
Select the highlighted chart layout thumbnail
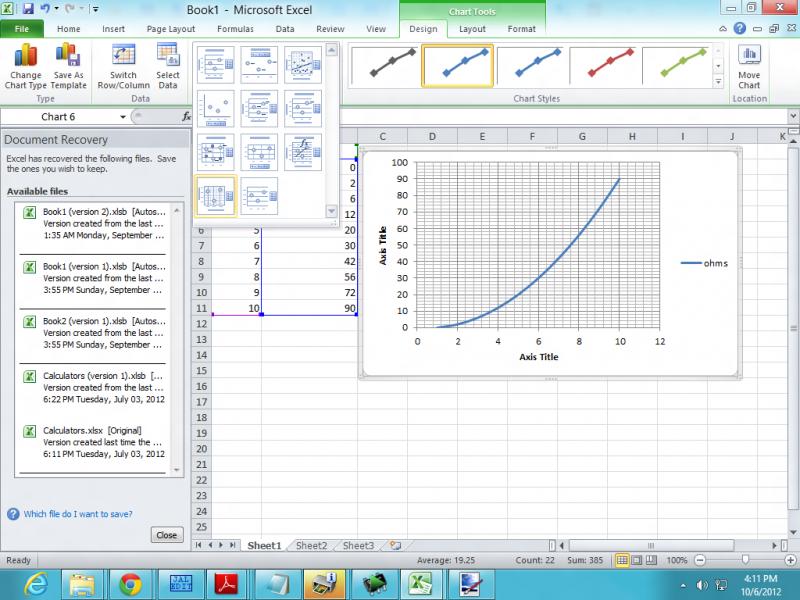[216, 195]
